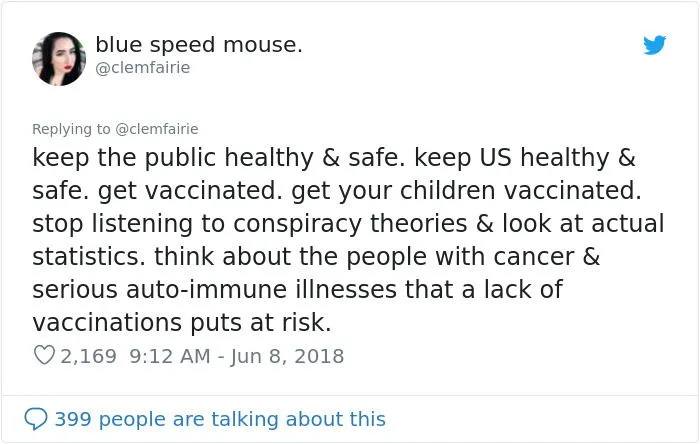
Task: Click the Twitter bird logo
Action: (x=655, y=45)
